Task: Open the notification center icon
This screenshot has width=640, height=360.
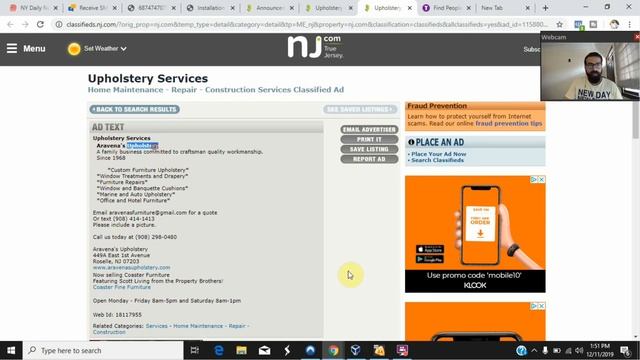Action: pos(625,351)
